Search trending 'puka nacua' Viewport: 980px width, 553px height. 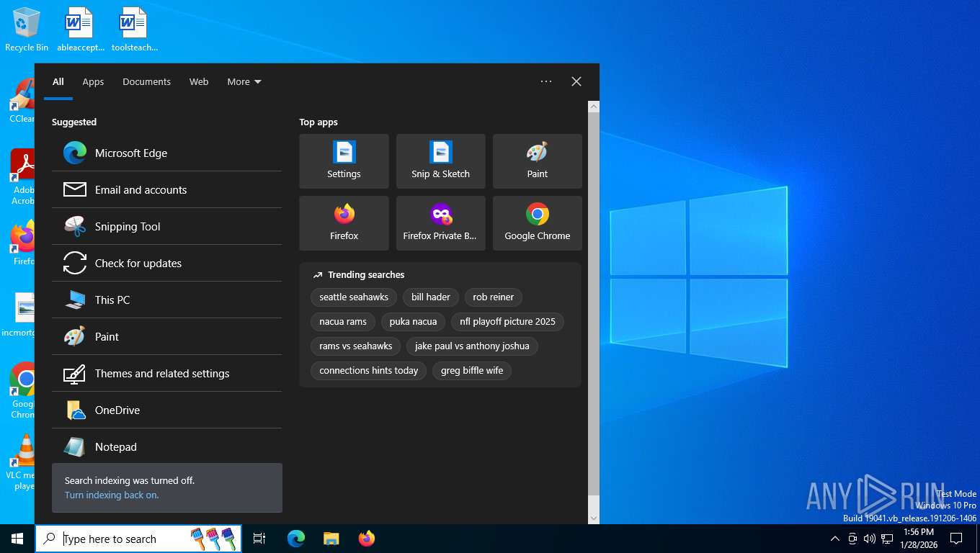413,321
